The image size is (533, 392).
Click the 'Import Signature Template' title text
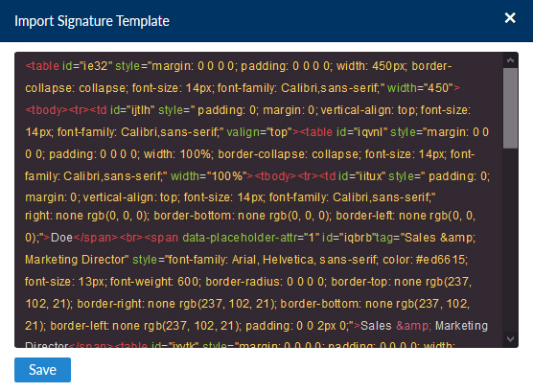[92, 21]
